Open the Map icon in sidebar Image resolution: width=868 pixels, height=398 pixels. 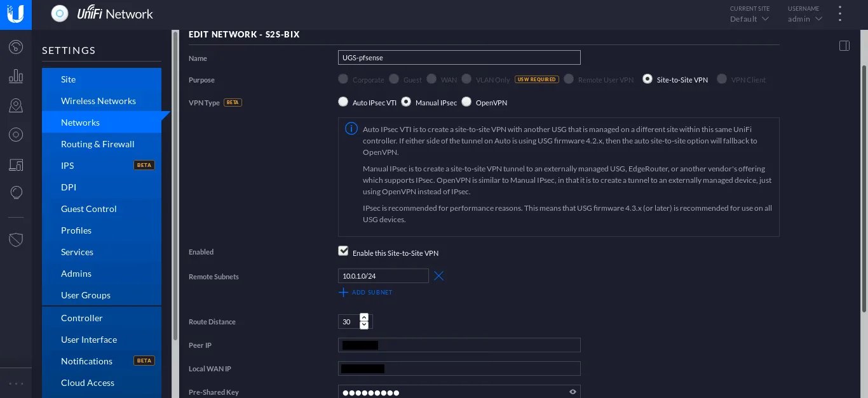(x=16, y=105)
